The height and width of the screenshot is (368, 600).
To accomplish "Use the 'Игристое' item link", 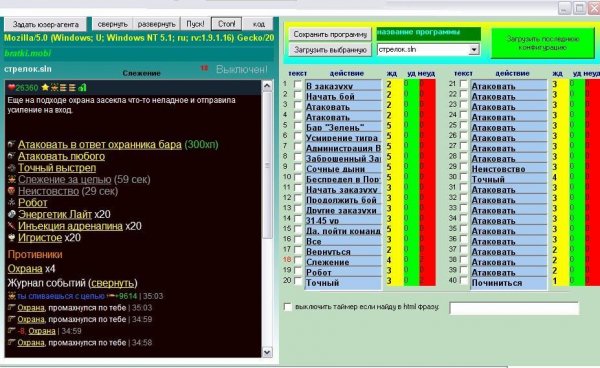I will (x=40, y=238).
